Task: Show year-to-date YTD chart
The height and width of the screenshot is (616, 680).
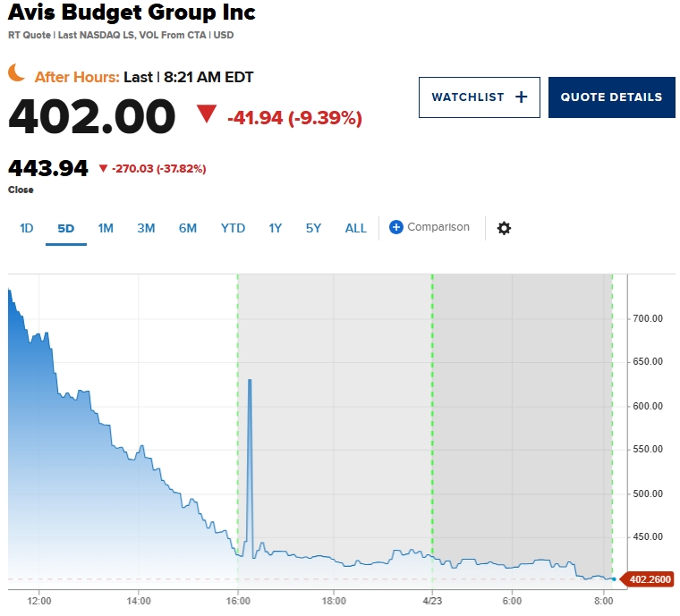Action: [x=233, y=228]
